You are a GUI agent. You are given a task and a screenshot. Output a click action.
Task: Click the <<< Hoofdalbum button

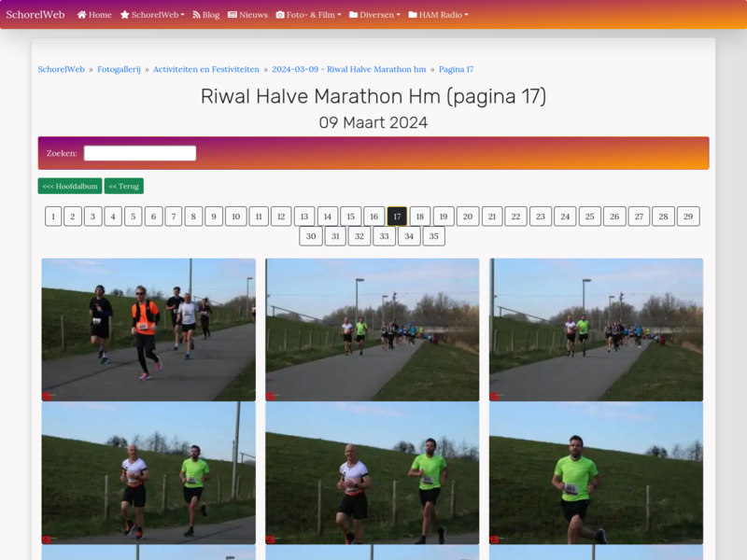pos(70,186)
